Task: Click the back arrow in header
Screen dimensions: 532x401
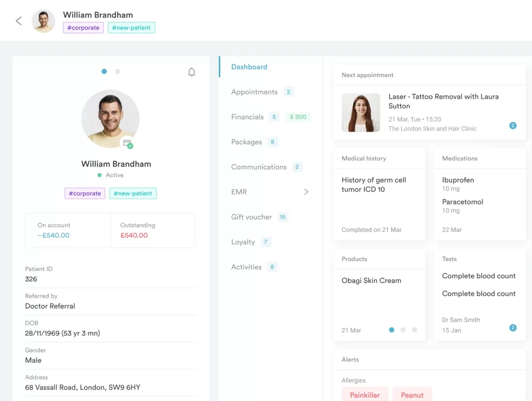Action: pos(19,21)
